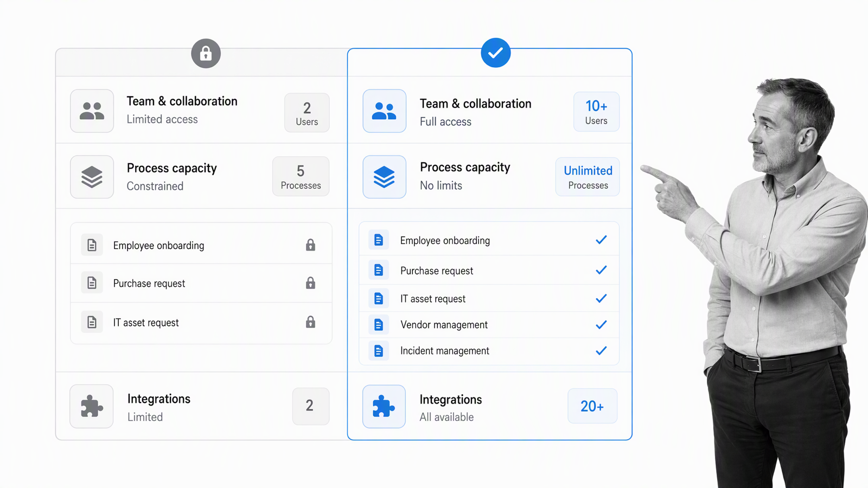Click the gray document icon for Employee onboarding
Screen dimensions: 868x488
pyautogui.click(x=92, y=245)
